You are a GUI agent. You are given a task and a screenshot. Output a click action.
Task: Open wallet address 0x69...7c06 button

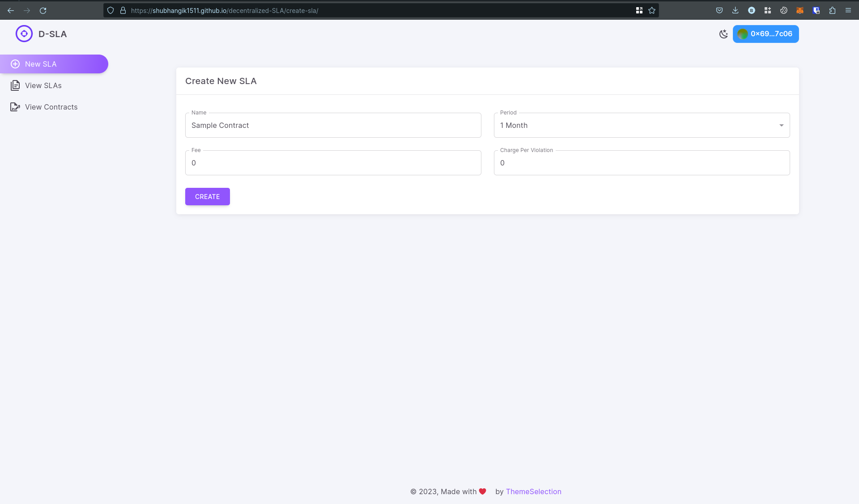pos(765,34)
